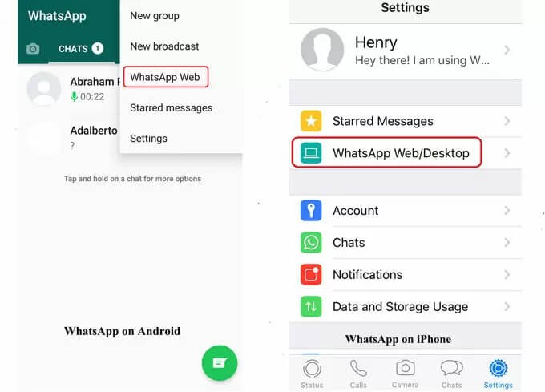Click the teal laptop WhatsApp Web/Desktop icon

(311, 153)
